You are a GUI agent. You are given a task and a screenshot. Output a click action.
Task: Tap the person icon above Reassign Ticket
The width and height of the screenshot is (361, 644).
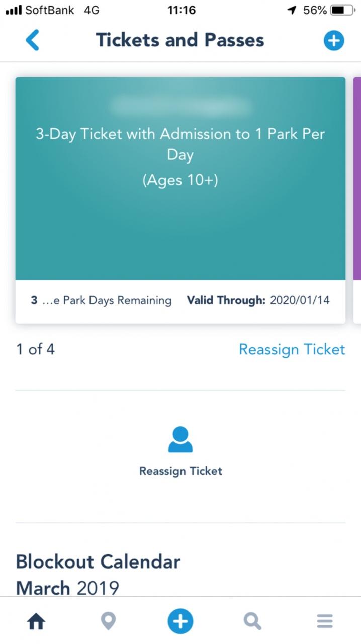(180, 439)
